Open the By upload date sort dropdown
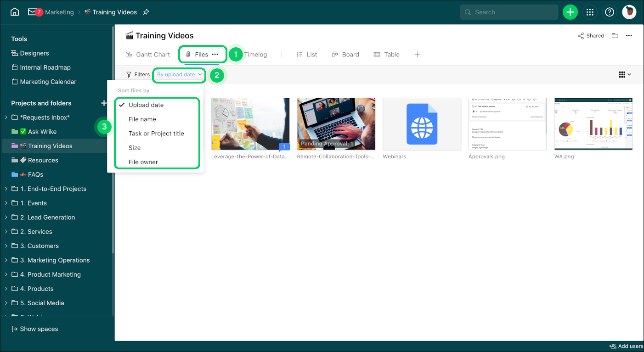Screen dimensions: 644x352 click(180, 74)
